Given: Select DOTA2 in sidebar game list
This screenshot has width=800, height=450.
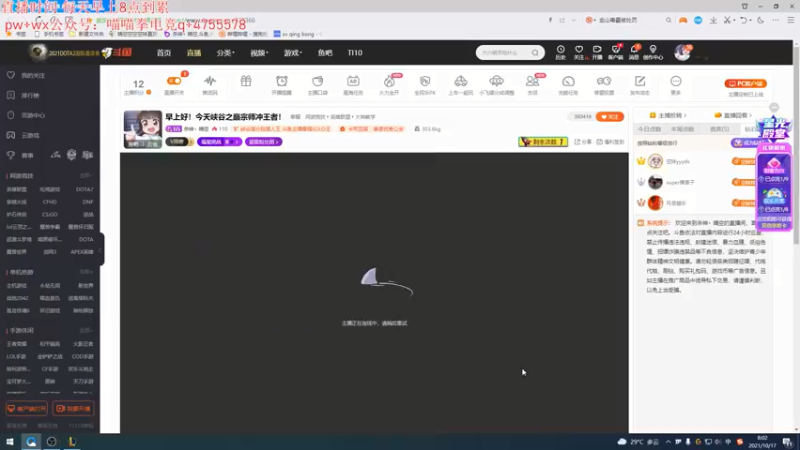Looking at the screenshot, I should 84,189.
